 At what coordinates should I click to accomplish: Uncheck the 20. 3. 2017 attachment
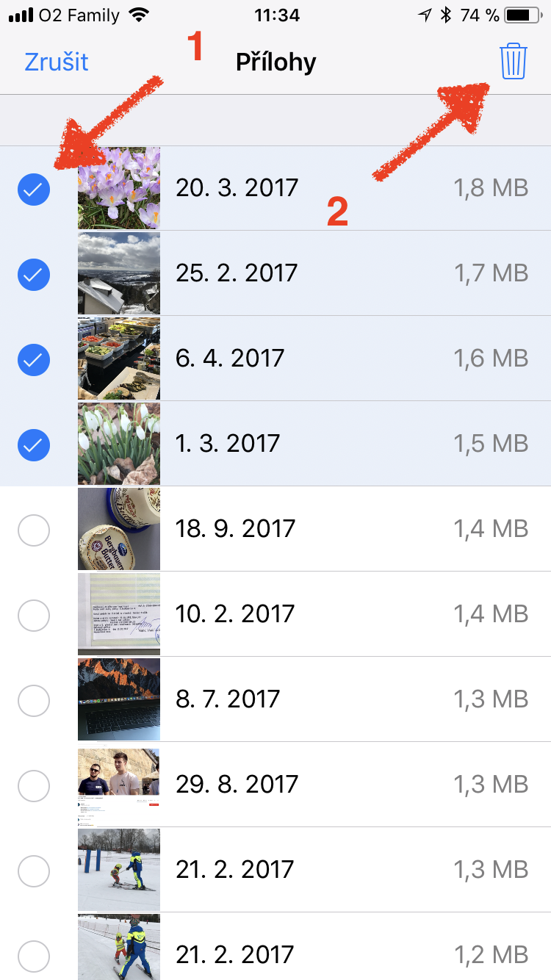(x=34, y=190)
